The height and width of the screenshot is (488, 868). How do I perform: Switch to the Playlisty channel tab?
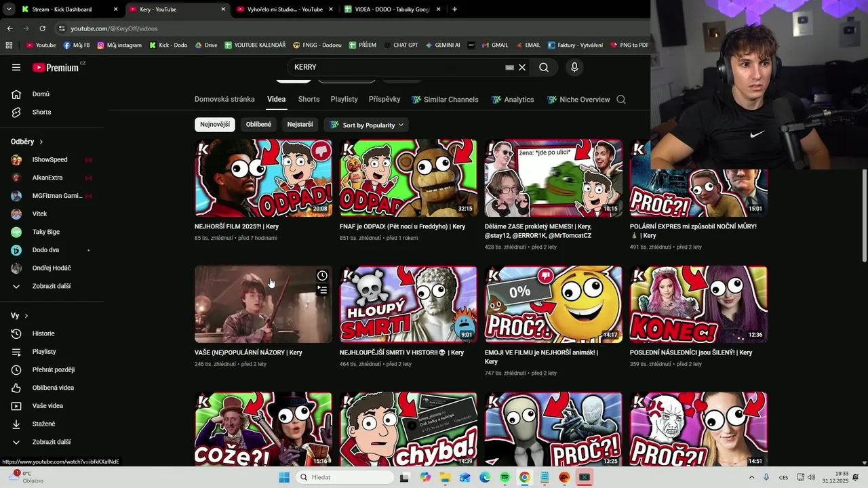click(x=344, y=100)
